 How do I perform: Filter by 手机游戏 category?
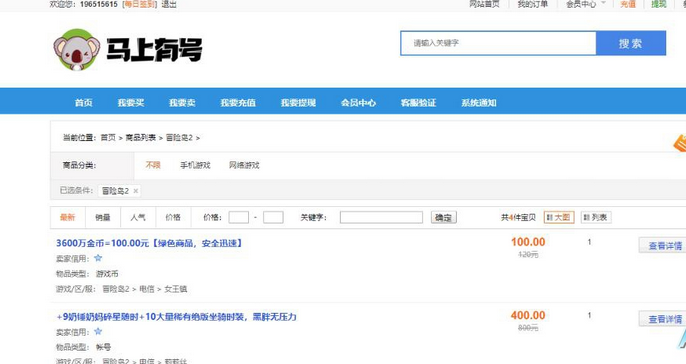pyautogui.click(x=195, y=165)
